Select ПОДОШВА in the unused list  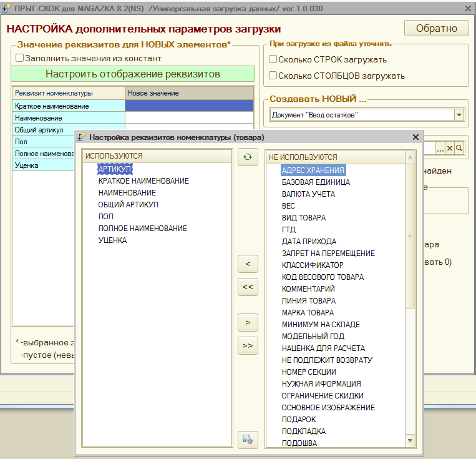299,443
